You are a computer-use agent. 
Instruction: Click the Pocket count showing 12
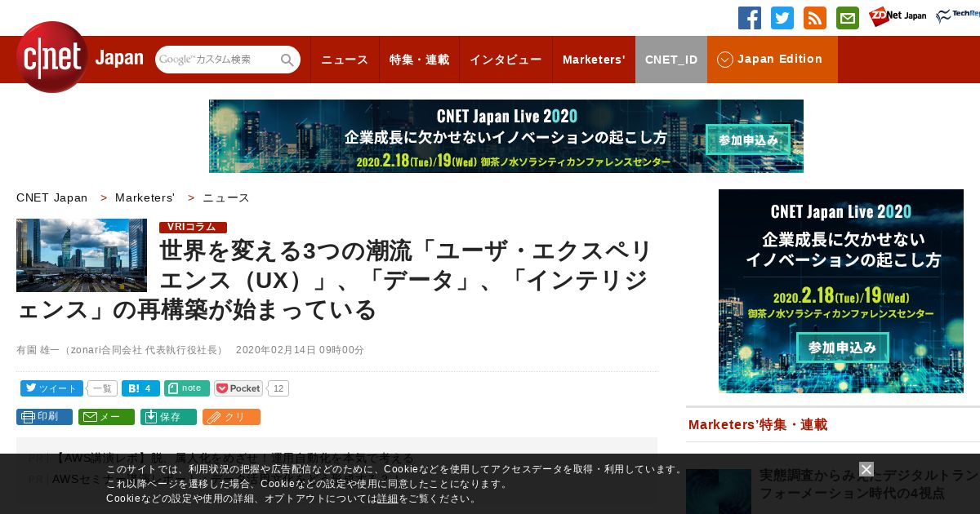click(278, 388)
